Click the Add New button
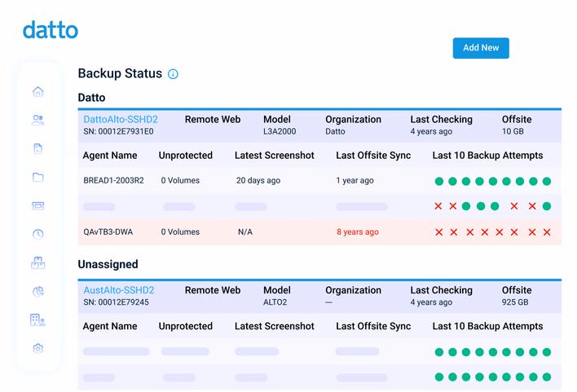This screenshot has height=392, width=577. click(x=481, y=48)
